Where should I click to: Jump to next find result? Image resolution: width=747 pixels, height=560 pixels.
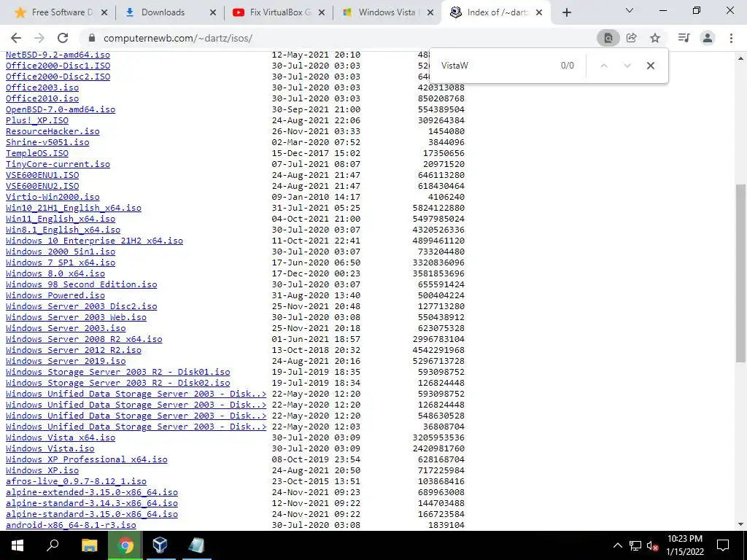(627, 66)
